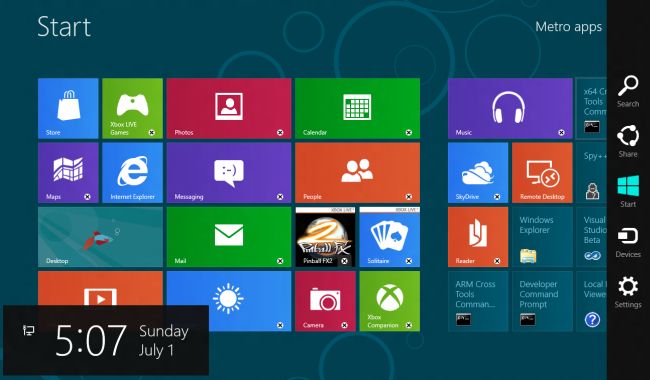Click the 5:07 clock display
The image size is (650, 380).
(x=91, y=340)
